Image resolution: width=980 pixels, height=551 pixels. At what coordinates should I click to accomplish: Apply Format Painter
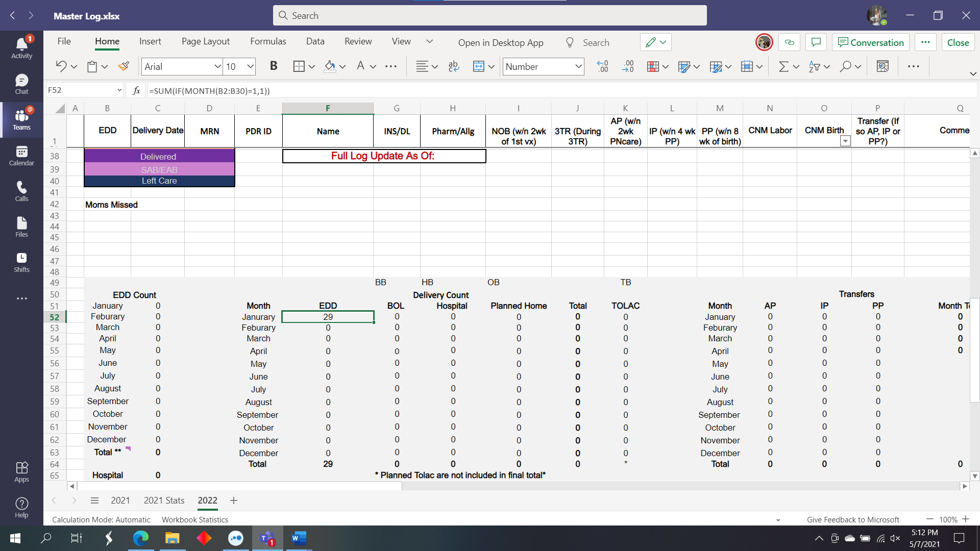[x=124, y=66]
